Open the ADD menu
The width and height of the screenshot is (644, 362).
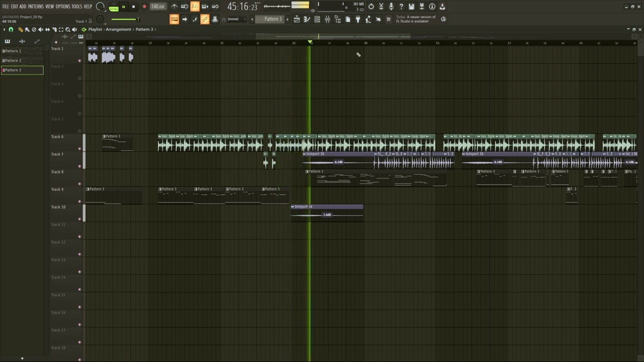click(x=23, y=7)
